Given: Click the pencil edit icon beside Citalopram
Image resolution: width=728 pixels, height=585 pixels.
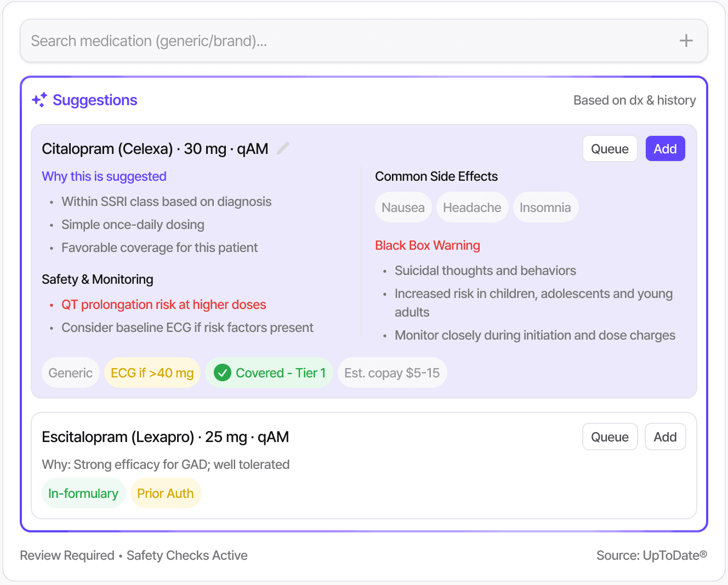Looking at the screenshot, I should point(283,148).
